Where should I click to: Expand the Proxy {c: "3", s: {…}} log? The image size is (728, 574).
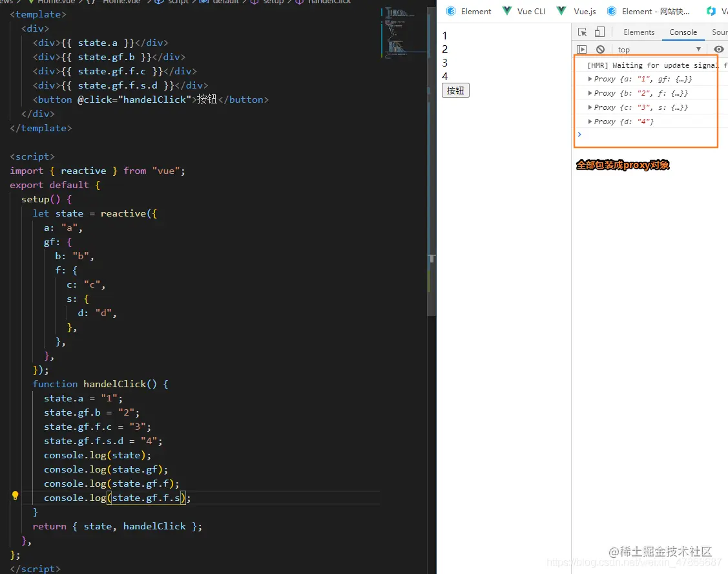[590, 107]
